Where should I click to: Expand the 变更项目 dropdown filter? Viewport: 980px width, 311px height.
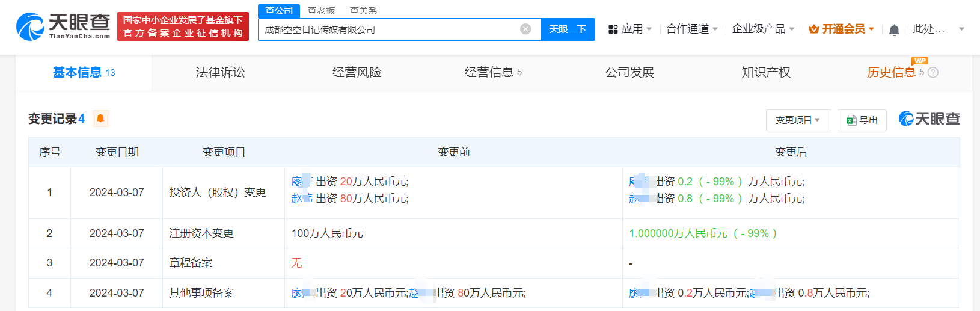[x=798, y=120]
